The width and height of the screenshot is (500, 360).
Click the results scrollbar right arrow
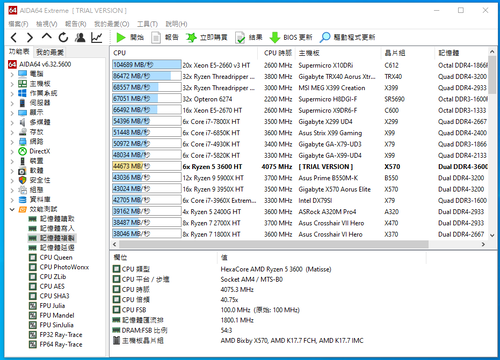click(483, 244)
